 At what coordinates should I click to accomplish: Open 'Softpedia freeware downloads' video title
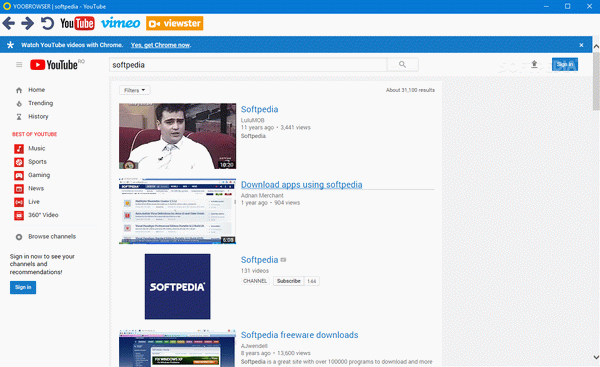tap(300, 335)
